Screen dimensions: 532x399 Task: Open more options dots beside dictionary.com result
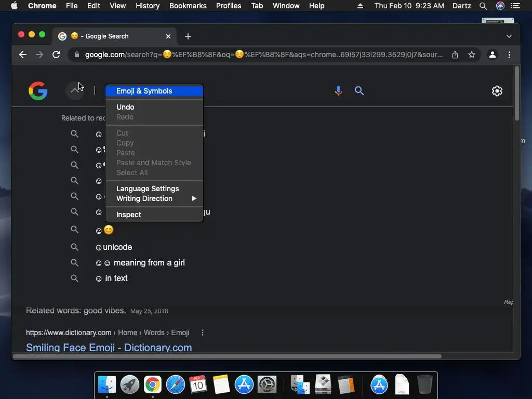(203, 332)
